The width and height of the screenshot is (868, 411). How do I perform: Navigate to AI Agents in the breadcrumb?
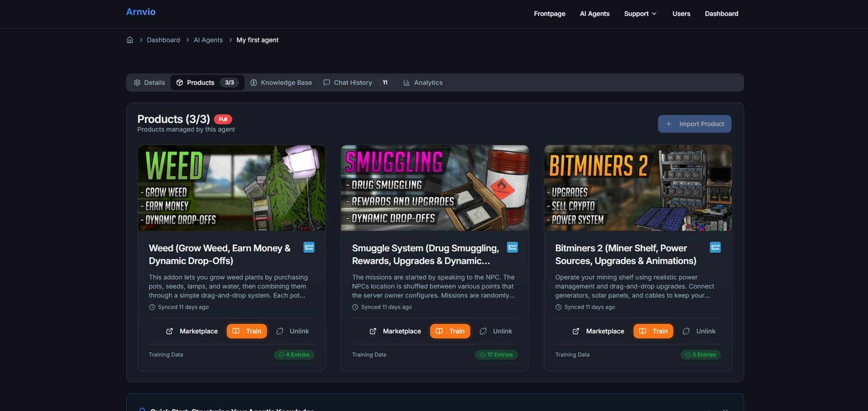pyautogui.click(x=208, y=40)
